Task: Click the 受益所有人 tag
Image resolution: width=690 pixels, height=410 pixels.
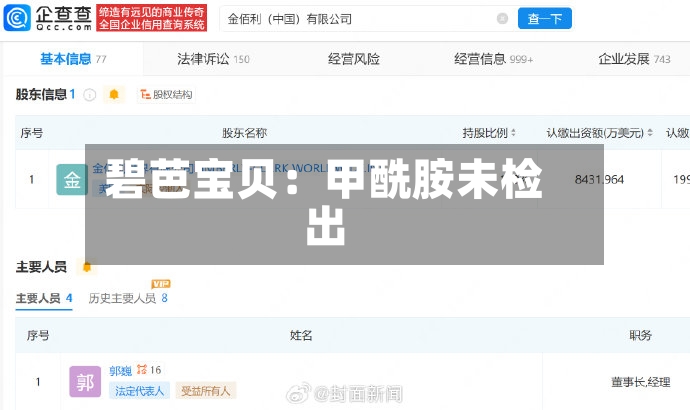Action: [206, 391]
